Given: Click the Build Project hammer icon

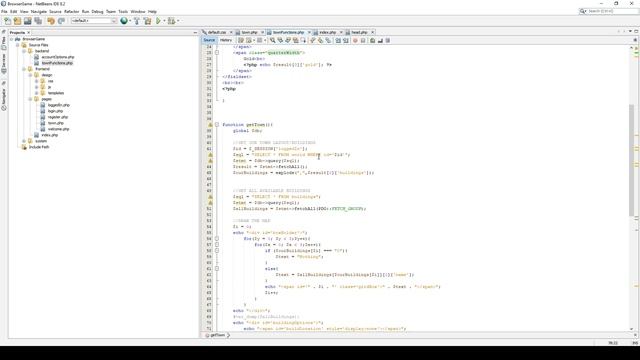Looking at the screenshot, I should [x=137, y=21].
